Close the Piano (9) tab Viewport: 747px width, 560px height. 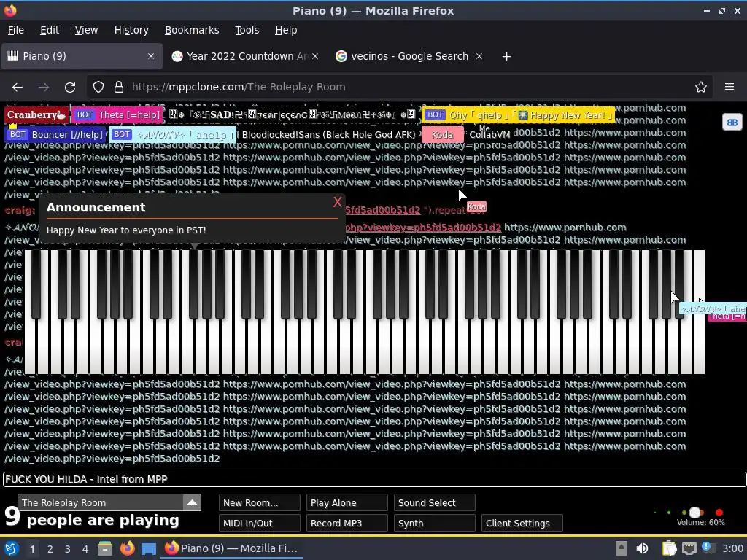coord(151,56)
